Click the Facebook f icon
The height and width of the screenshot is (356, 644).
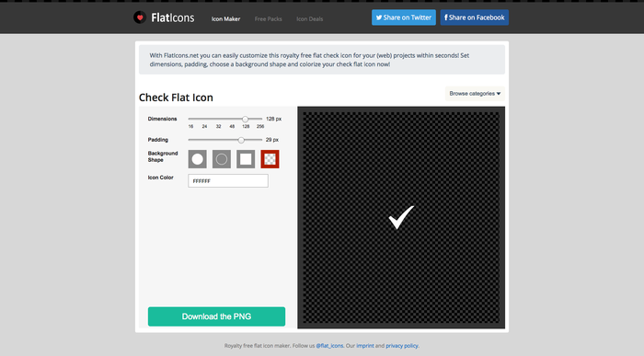(x=446, y=17)
